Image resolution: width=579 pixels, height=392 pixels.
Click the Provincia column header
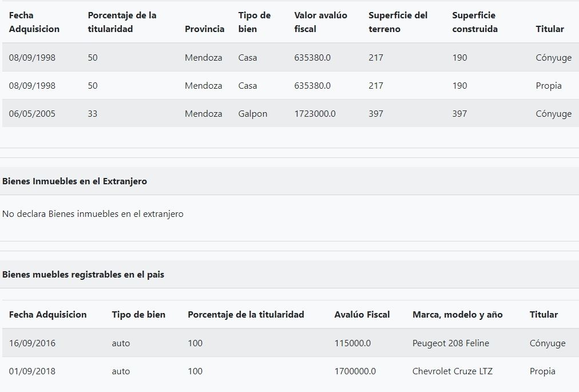[x=204, y=29]
